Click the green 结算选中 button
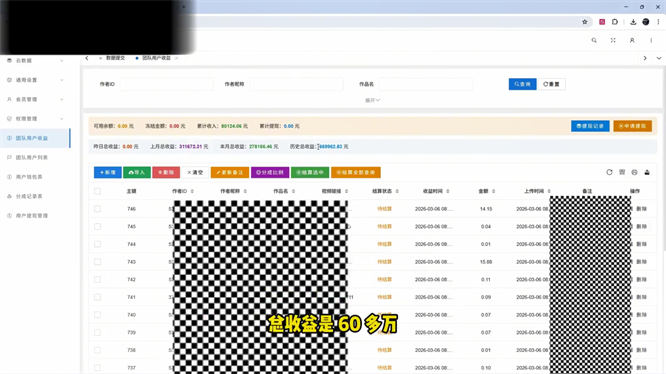The width and height of the screenshot is (666, 374). tap(310, 172)
